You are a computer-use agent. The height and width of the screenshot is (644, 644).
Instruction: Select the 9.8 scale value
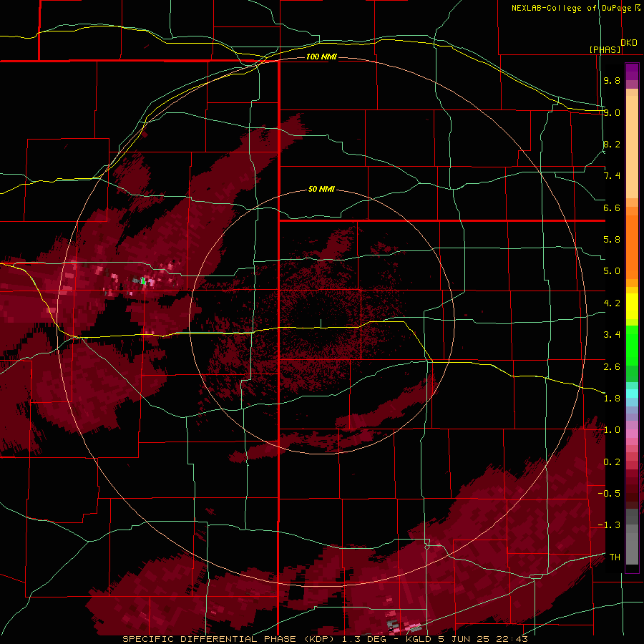coord(612,80)
